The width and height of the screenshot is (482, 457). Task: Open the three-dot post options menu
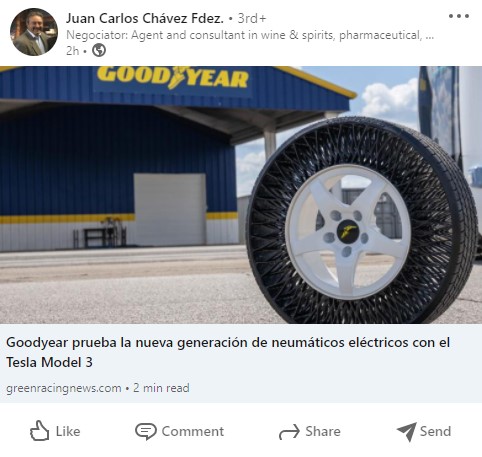(459, 16)
